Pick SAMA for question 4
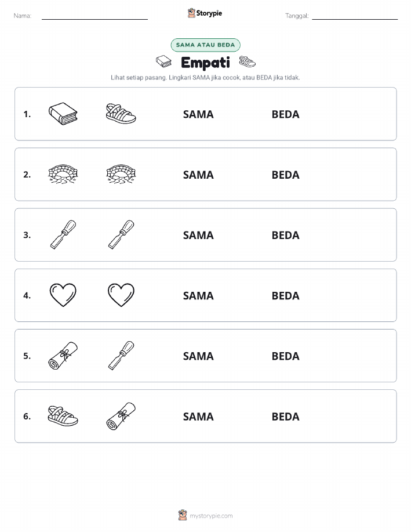 (198, 295)
